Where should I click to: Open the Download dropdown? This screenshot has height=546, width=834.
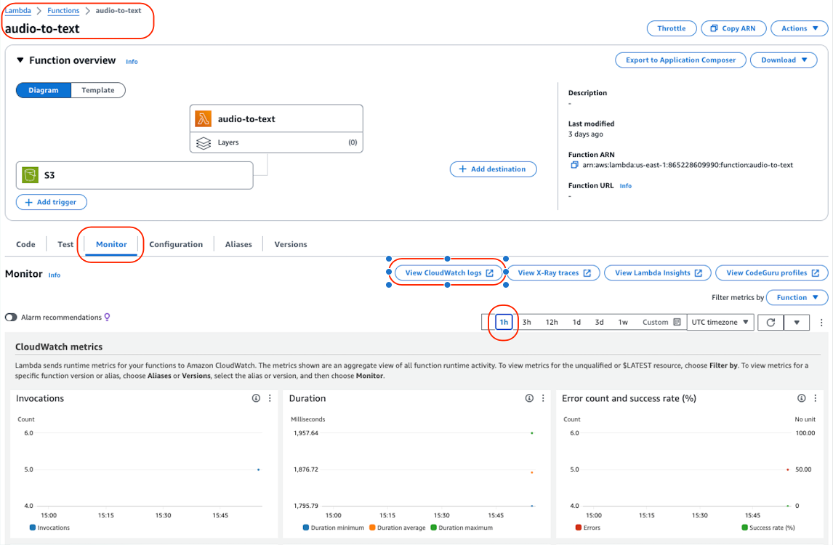coord(784,60)
